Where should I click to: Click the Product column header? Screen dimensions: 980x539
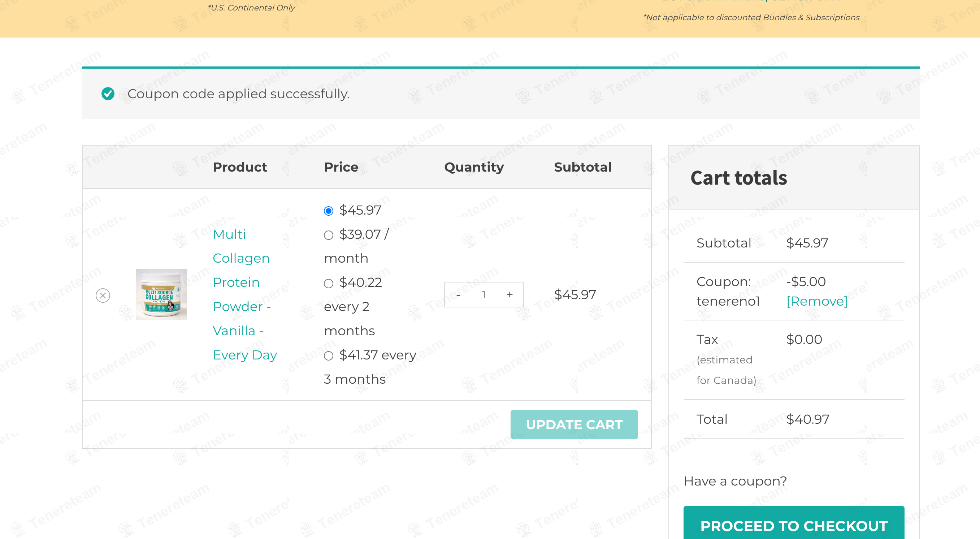[240, 167]
